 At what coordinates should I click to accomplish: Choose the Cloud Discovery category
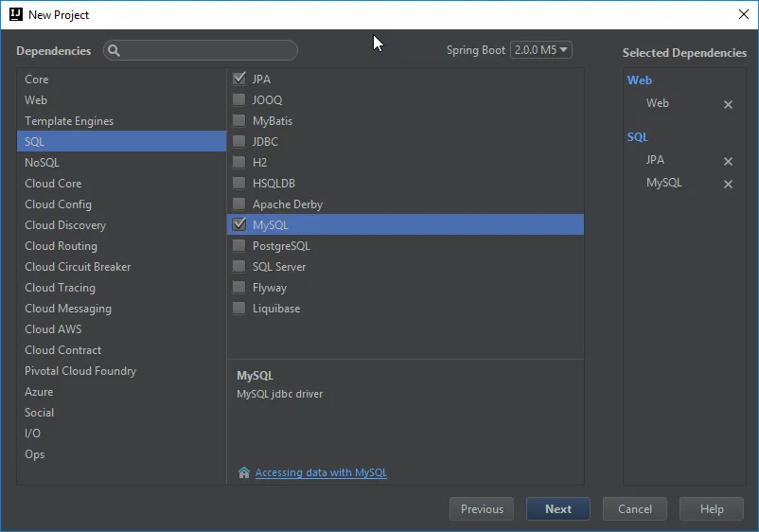[121, 224]
